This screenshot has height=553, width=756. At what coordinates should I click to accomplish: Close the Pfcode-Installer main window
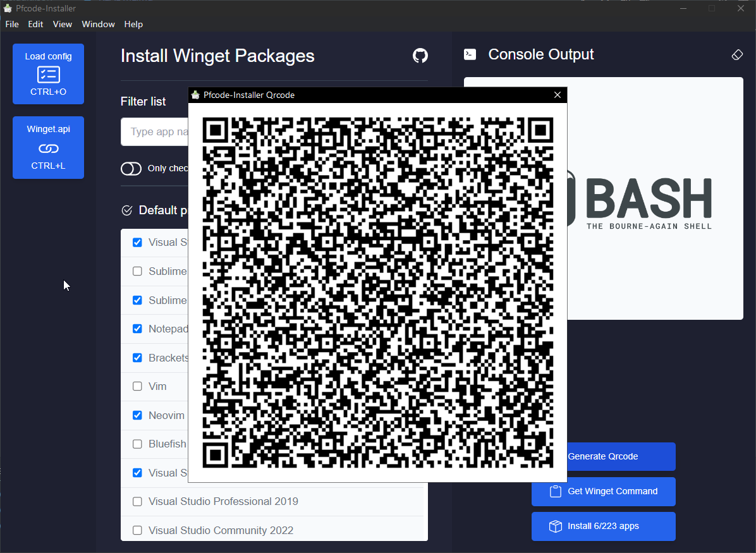[x=741, y=8]
